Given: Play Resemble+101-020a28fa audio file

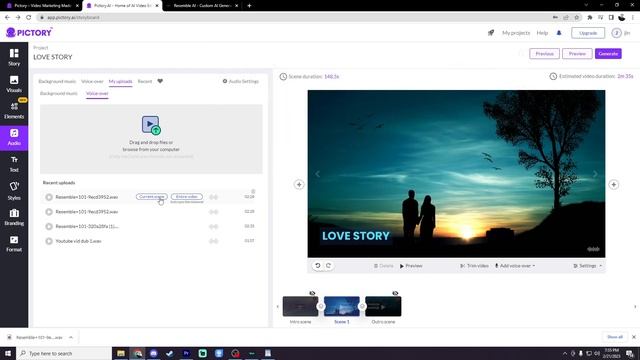Looking at the screenshot, I should click(49, 227).
